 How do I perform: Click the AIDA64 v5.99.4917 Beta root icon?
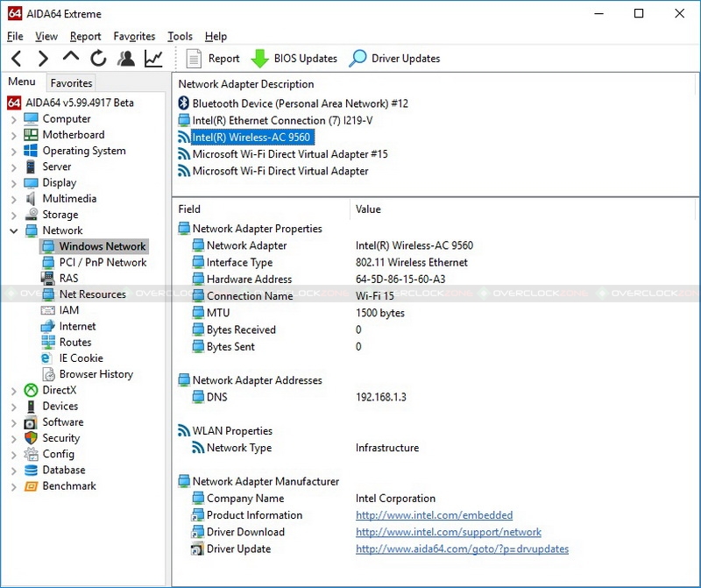pyautogui.click(x=14, y=103)
